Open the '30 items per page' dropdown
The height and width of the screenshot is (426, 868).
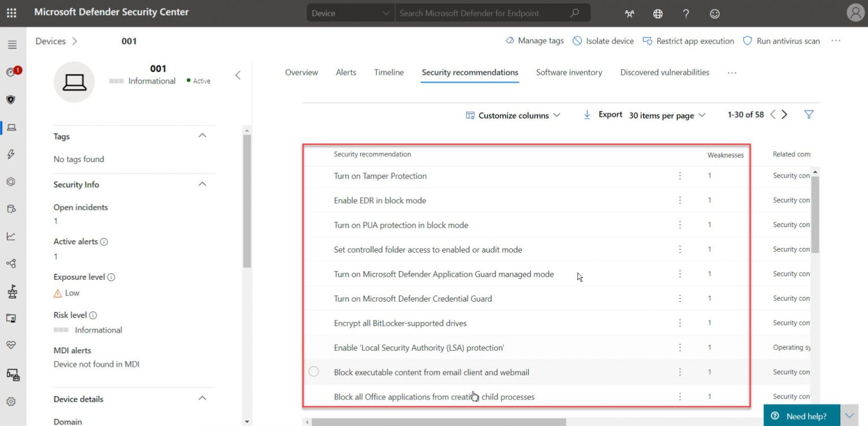(x=667, y=115)
